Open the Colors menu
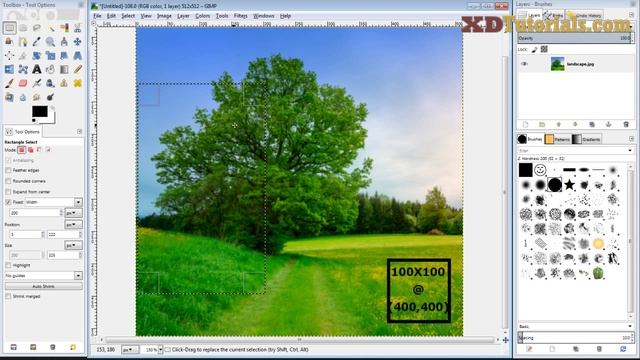 (x=202, y=16)
